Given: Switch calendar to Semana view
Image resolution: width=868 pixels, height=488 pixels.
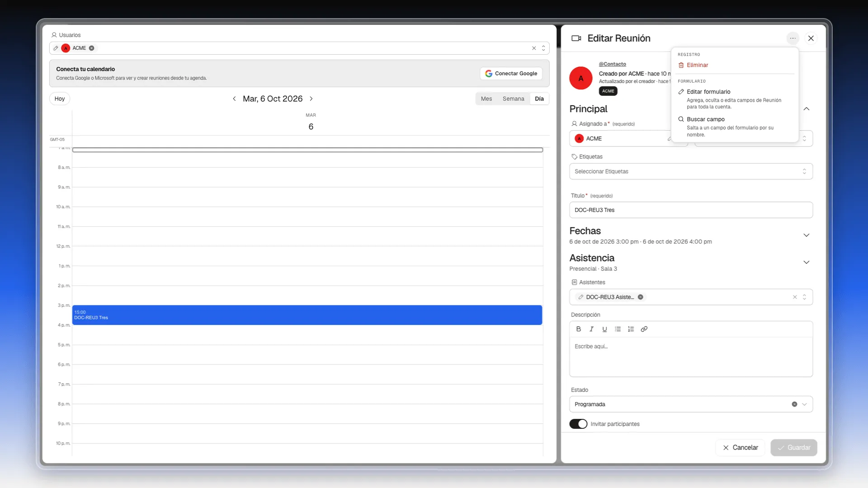Looking at the screenshot, I should (513, 99).
